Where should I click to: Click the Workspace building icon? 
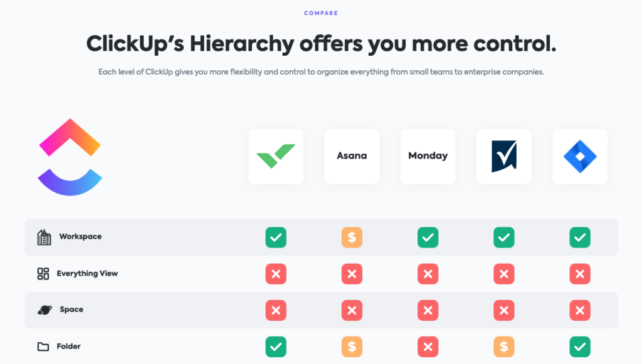pyautogui.click(x=45, y=237)
